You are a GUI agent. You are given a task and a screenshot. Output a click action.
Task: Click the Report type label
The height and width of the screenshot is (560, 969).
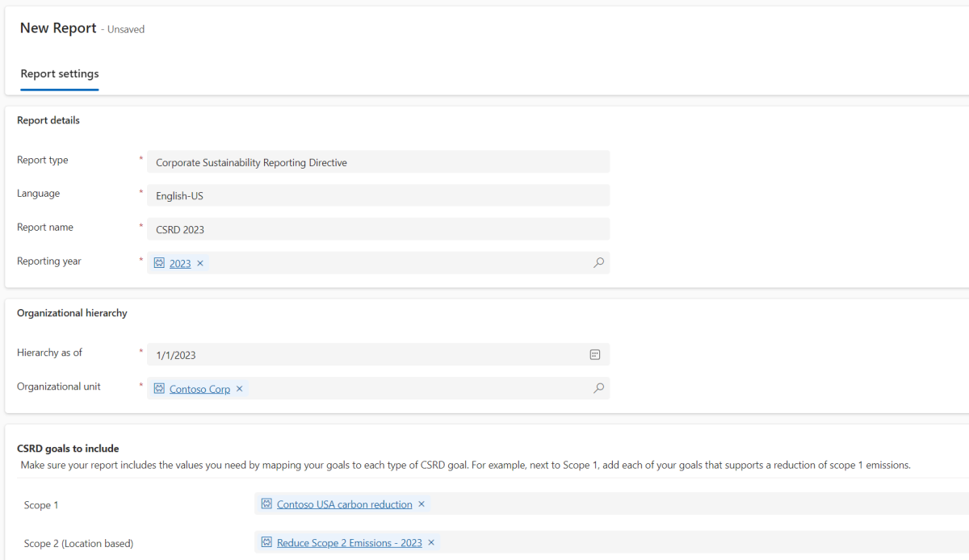click(43, 160)
